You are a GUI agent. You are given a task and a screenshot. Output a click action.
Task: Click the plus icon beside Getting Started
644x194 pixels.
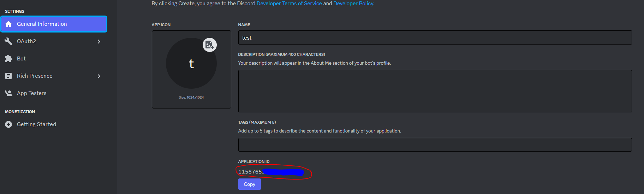[8, 124]
